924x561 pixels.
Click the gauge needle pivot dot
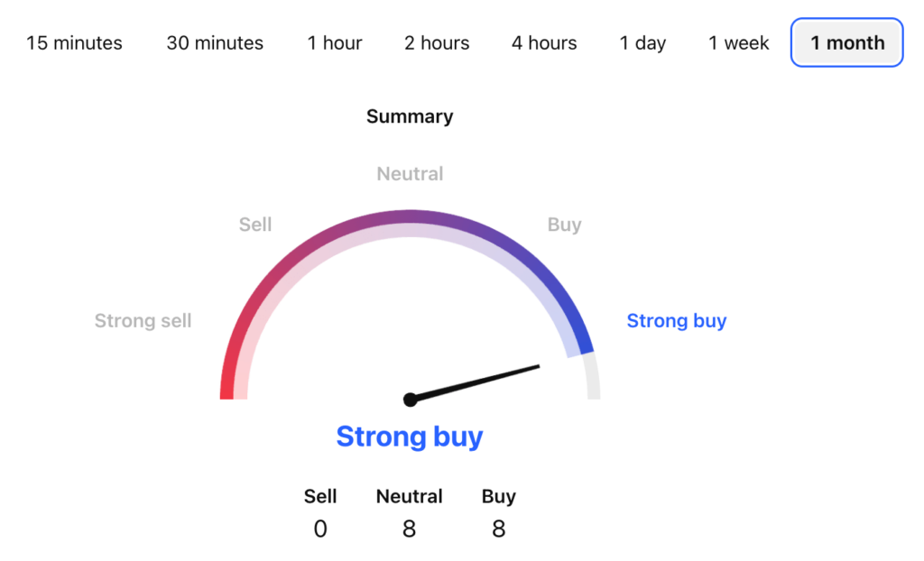(410, 399)
